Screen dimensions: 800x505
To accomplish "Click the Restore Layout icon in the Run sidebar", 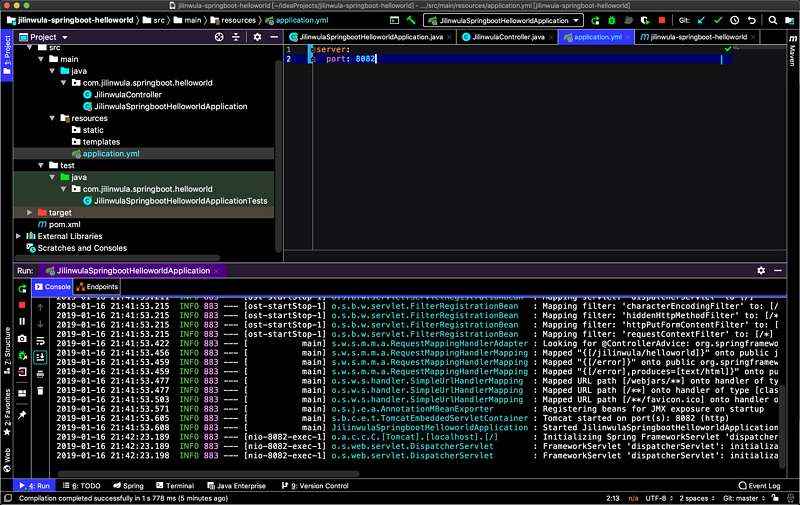I will [x=22, y=393].
